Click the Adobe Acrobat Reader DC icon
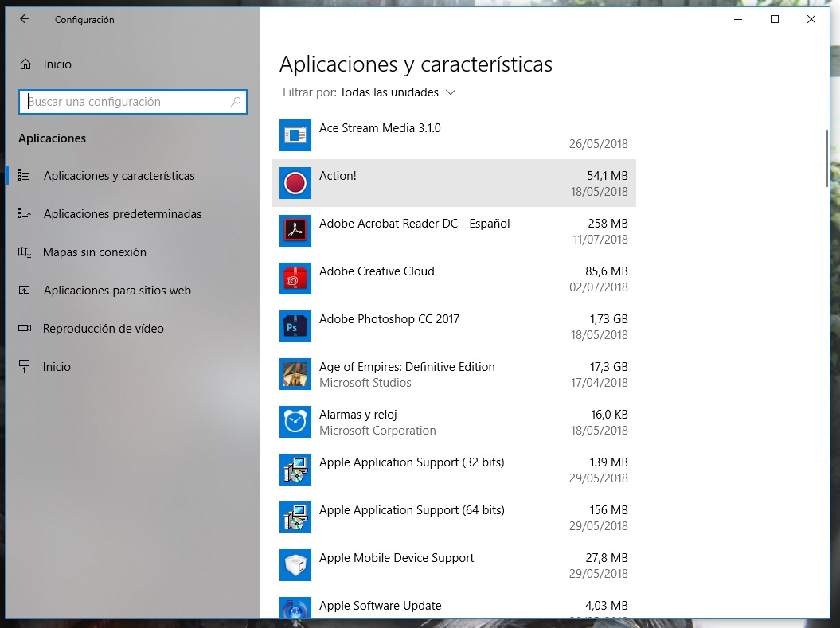This screenshot has height=628, width=840. [295, 231]
